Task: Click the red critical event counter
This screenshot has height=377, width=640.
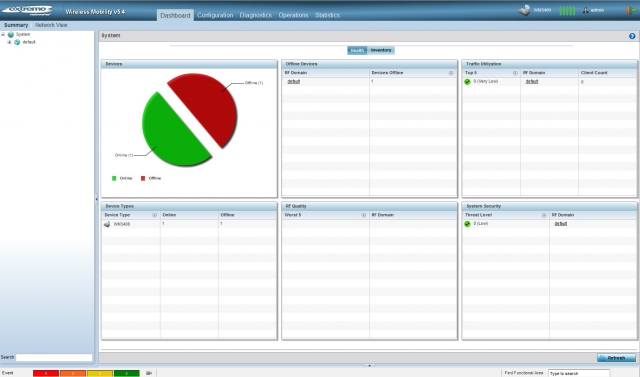Action: 46,373
